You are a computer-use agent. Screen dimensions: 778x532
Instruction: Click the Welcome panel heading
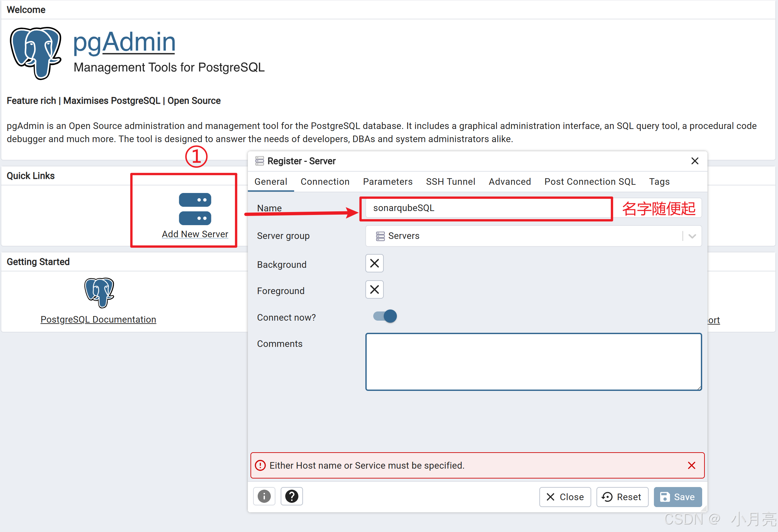[26, 10]
